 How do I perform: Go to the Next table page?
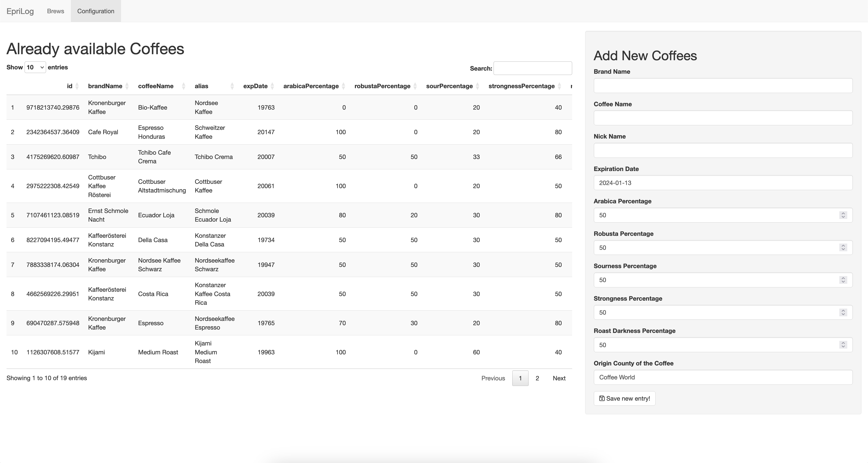(559, 378)
